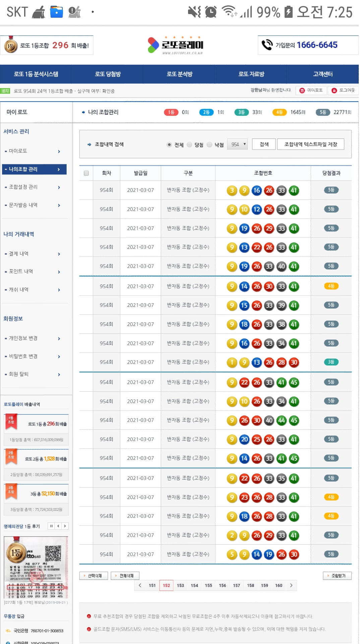Image resolution: width=362 pixels, height=644 pixels.
Task: Click the 로그아웃 button
Action: (343, 91)
